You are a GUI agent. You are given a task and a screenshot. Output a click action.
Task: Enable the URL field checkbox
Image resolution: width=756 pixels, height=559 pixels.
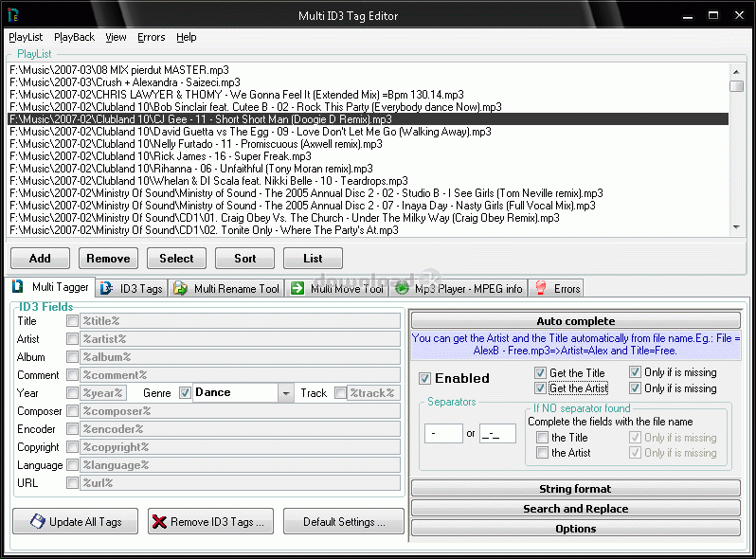pos(72,483)
